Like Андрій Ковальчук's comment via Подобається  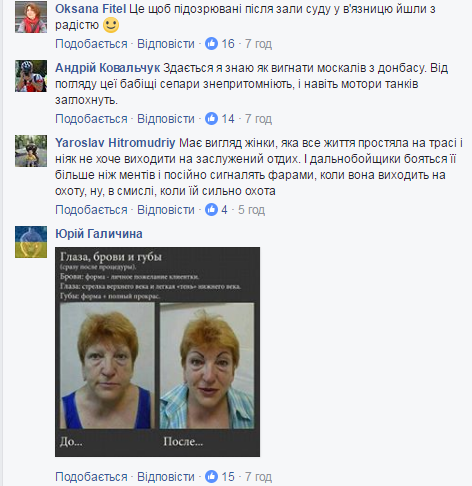(91, 119)
